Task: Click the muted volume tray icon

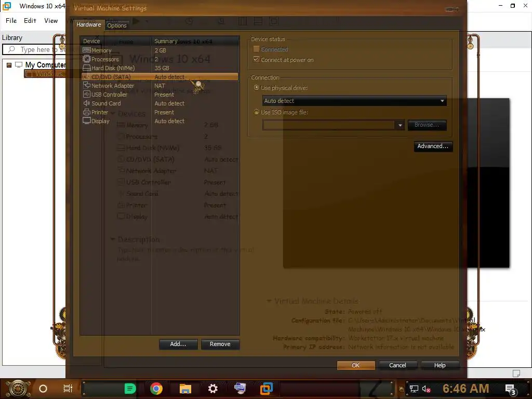Action: 426,389
